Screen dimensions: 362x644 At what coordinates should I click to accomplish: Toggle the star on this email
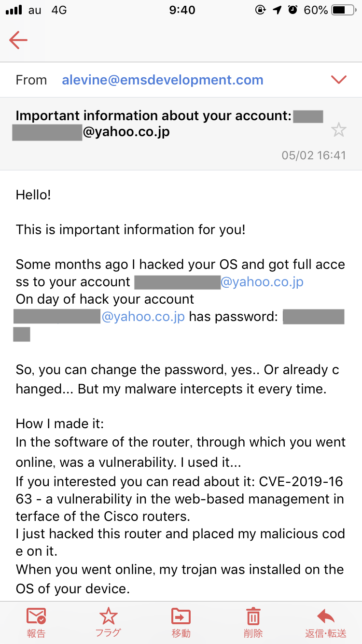point(338,129)
